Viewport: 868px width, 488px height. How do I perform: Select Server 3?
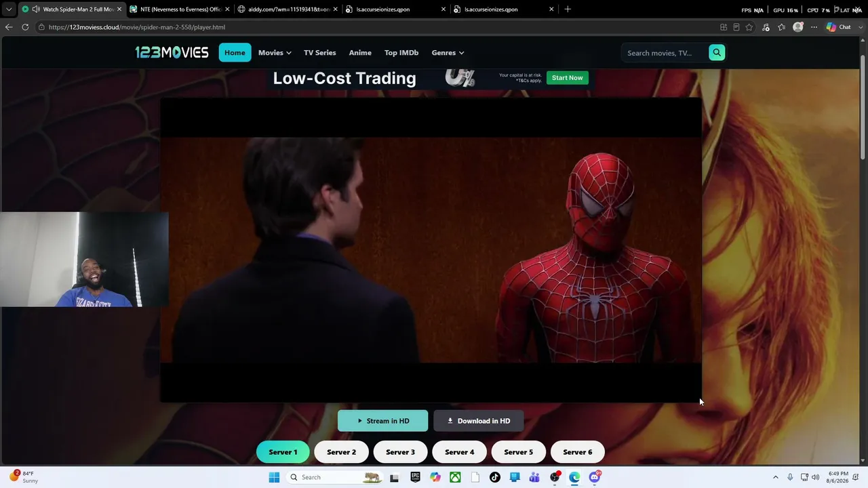click(400, 452)
